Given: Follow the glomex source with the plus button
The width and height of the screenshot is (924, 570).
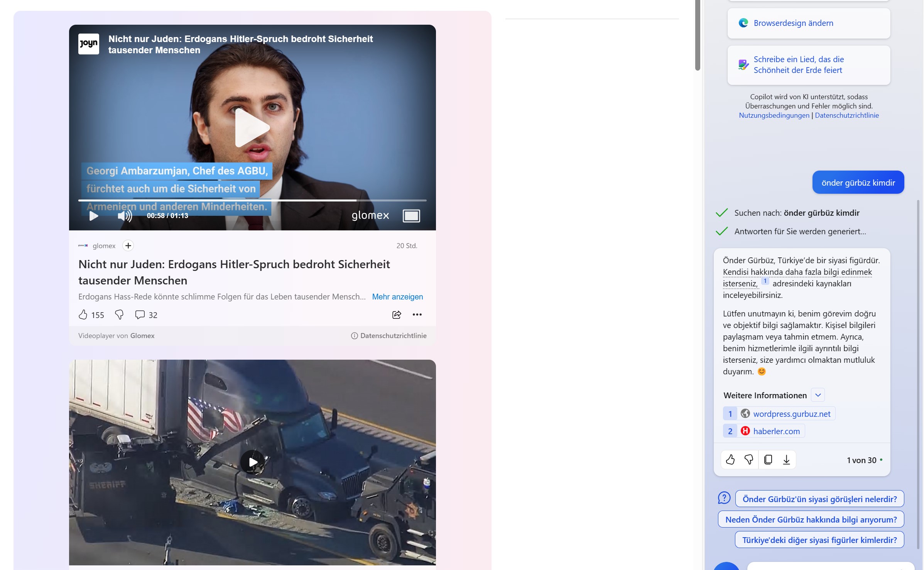Looking at the screenshot, I should coord(128,245).
